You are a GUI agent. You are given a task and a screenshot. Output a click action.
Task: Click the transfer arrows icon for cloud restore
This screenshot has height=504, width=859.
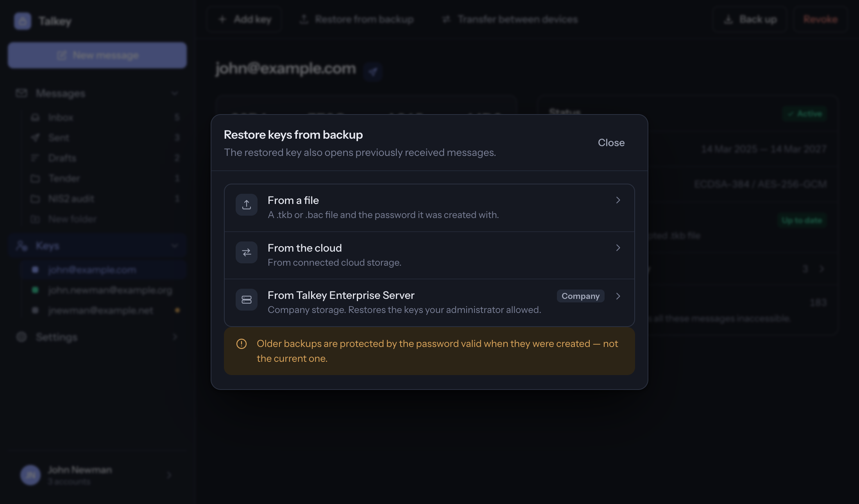247,252
